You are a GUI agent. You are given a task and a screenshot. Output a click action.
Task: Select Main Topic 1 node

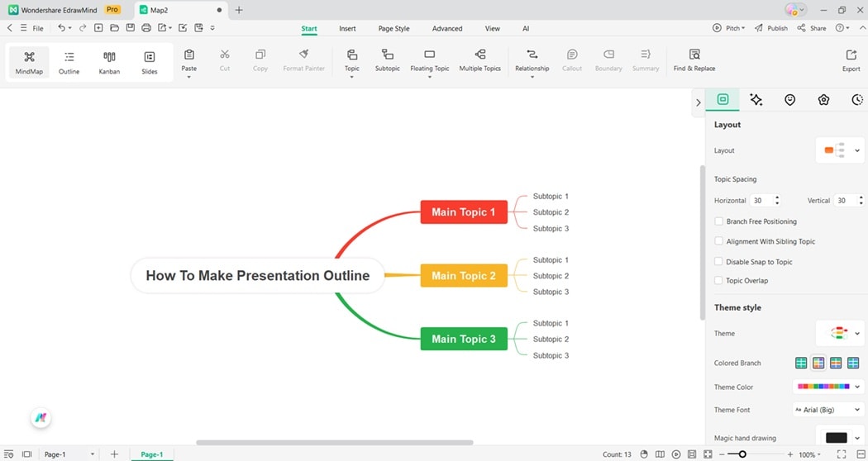[x=464, y=212]
